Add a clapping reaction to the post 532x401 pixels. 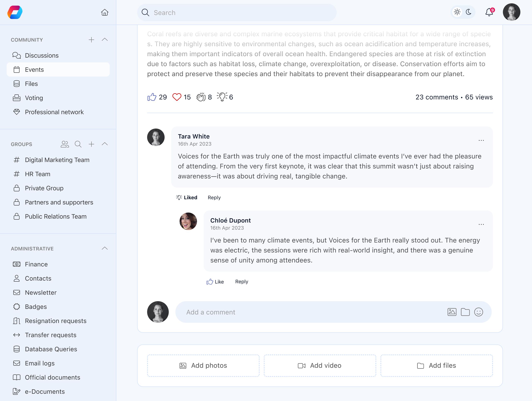[201, 97]
